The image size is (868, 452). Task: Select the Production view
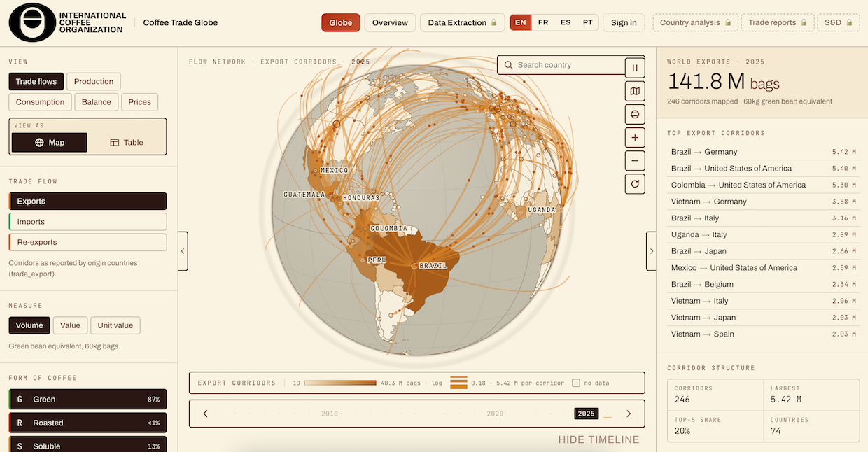click(94, 82)
